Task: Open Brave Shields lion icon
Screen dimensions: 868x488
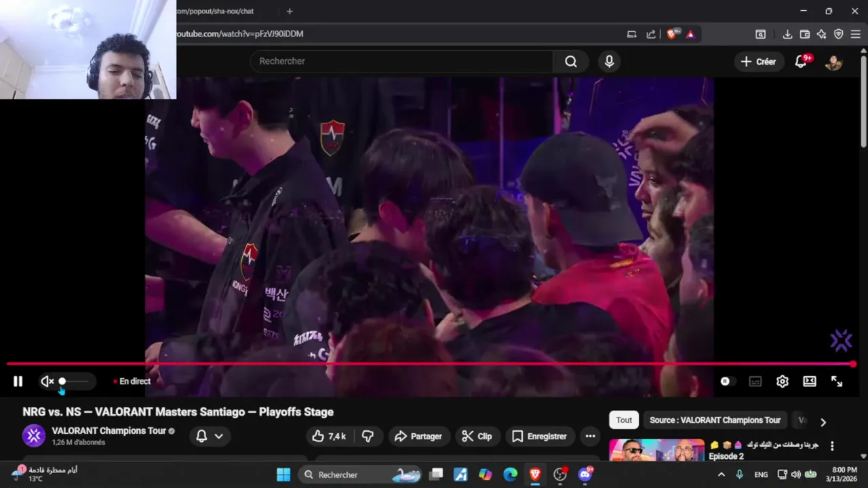Action: point(672,35)
